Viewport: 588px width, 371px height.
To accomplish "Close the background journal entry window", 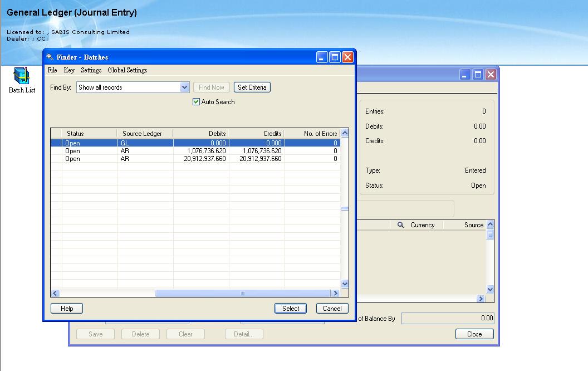I will [x=491, y=74].
